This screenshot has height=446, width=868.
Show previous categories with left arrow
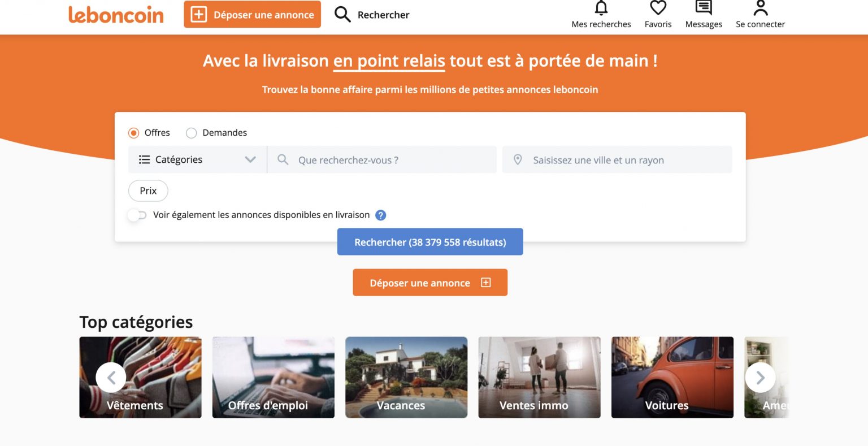click(x=111, y=377)
